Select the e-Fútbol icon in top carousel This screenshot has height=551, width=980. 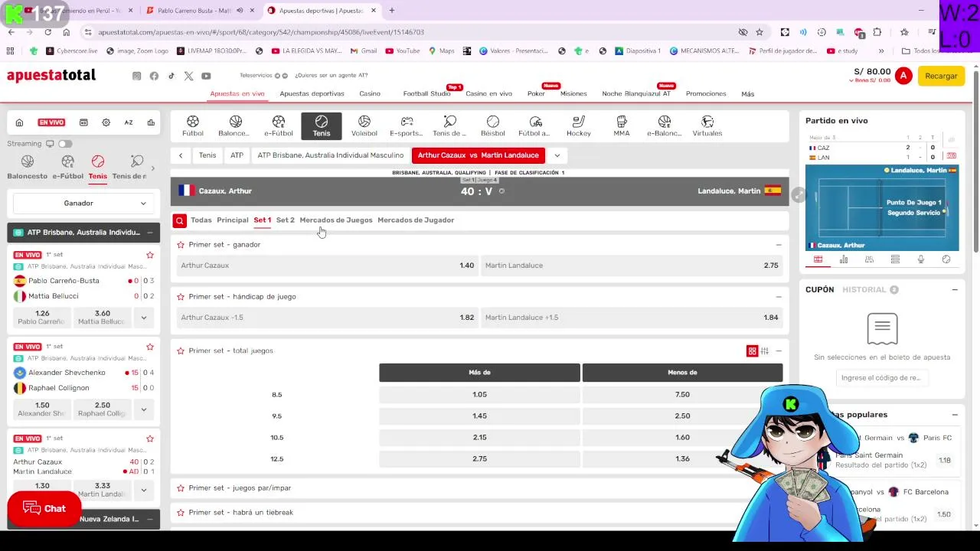click(x=279, y=126)
